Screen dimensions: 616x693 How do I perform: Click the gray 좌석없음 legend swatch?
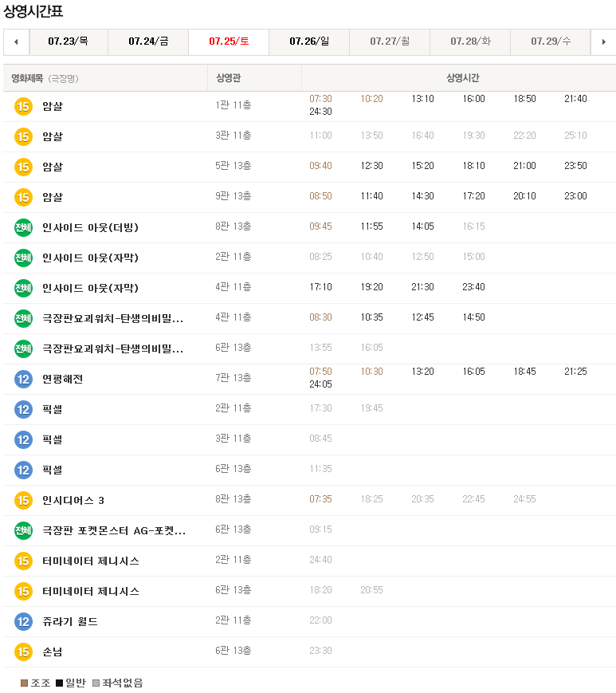(x=96, y=683)
